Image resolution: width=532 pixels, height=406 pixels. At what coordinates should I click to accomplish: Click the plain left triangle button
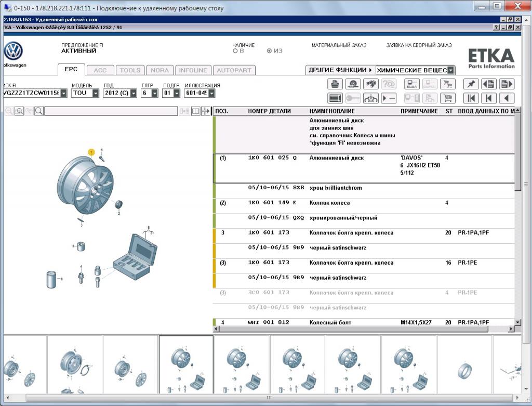507,98
